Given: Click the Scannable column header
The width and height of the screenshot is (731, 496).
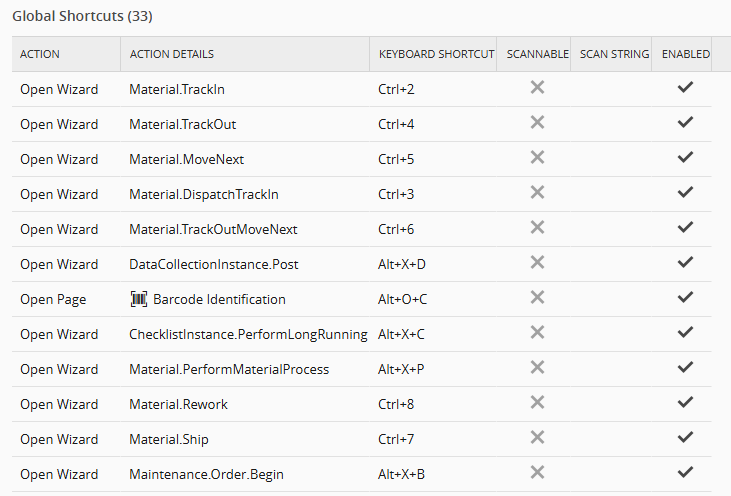Looking at the screenshot, I should [x=537, y=54].
